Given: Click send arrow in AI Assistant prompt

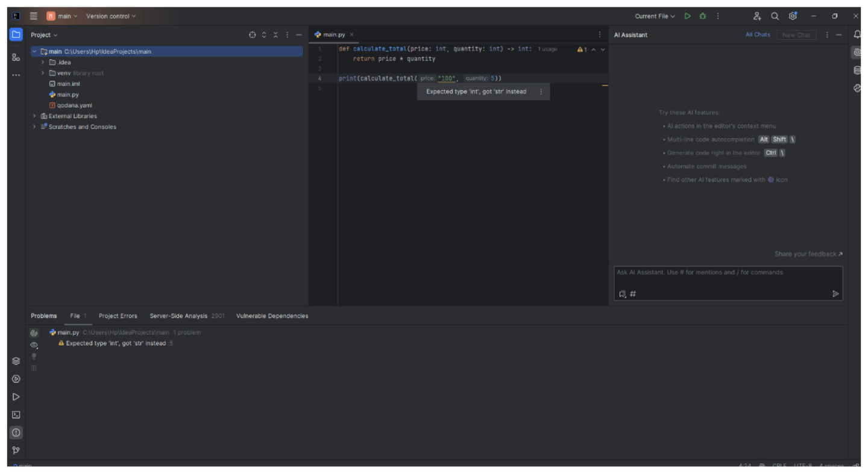Looking at the screenshot, I should pyautogui.click(x=835, y=294).
